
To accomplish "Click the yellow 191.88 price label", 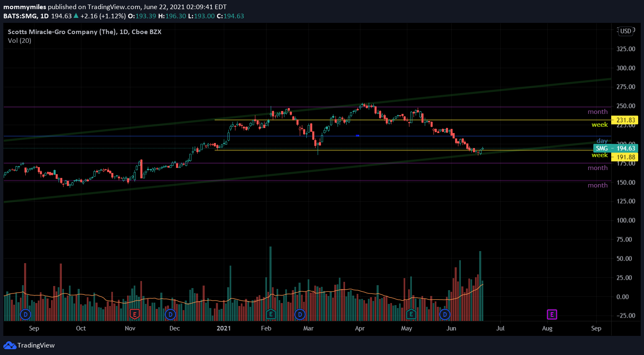I will pyautogui.click(x=624, y=157).
